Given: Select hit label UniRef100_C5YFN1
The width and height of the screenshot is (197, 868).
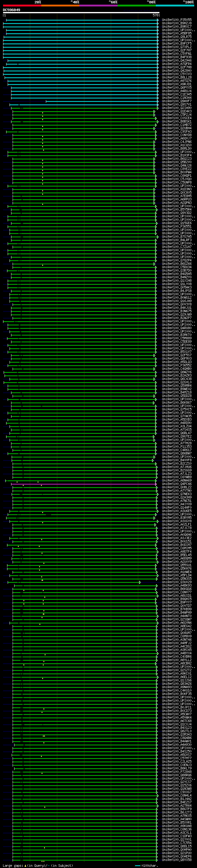Looking at the screenshot, I should (177, 54).
